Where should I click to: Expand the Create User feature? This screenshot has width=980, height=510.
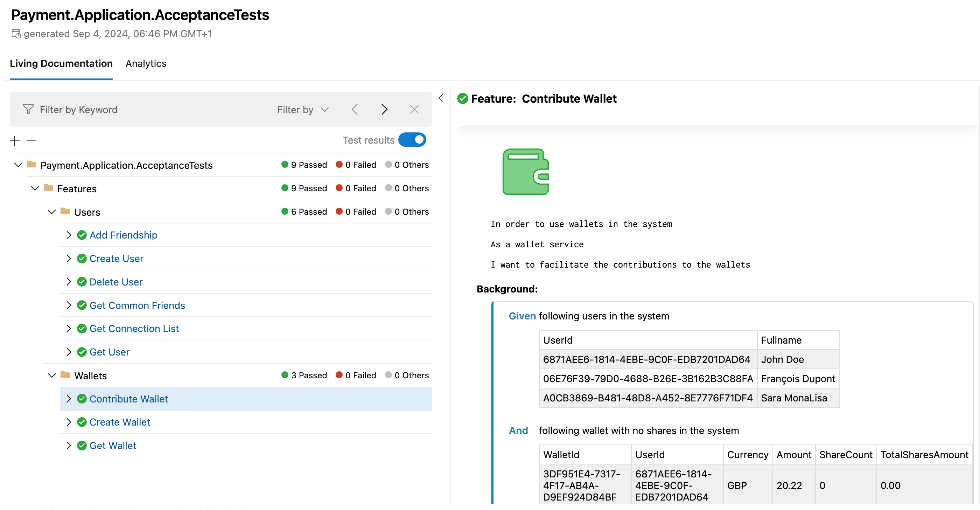[69, 259]
